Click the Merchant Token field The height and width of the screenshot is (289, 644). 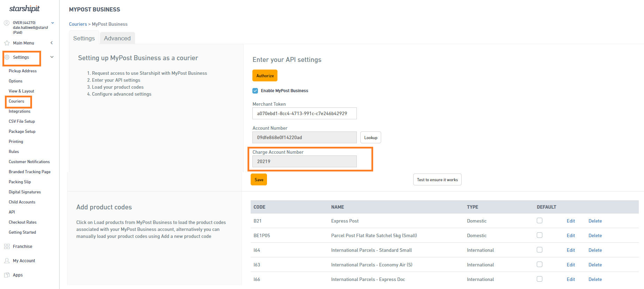(305, 113)
